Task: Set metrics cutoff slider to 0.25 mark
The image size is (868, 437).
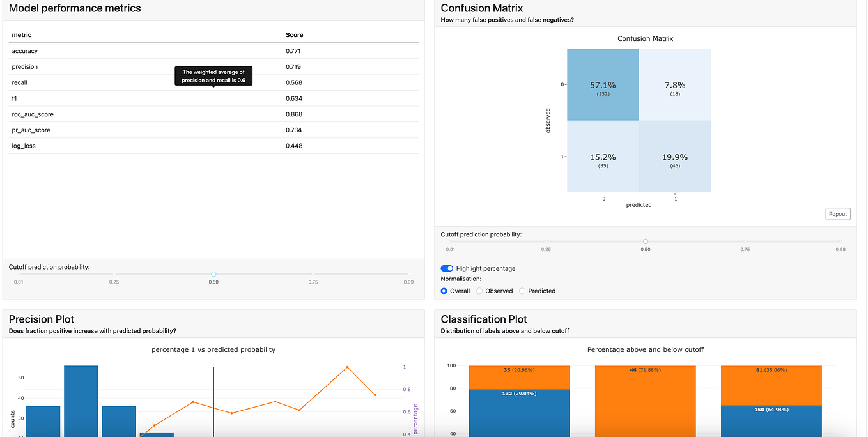Action: [114, 274]
